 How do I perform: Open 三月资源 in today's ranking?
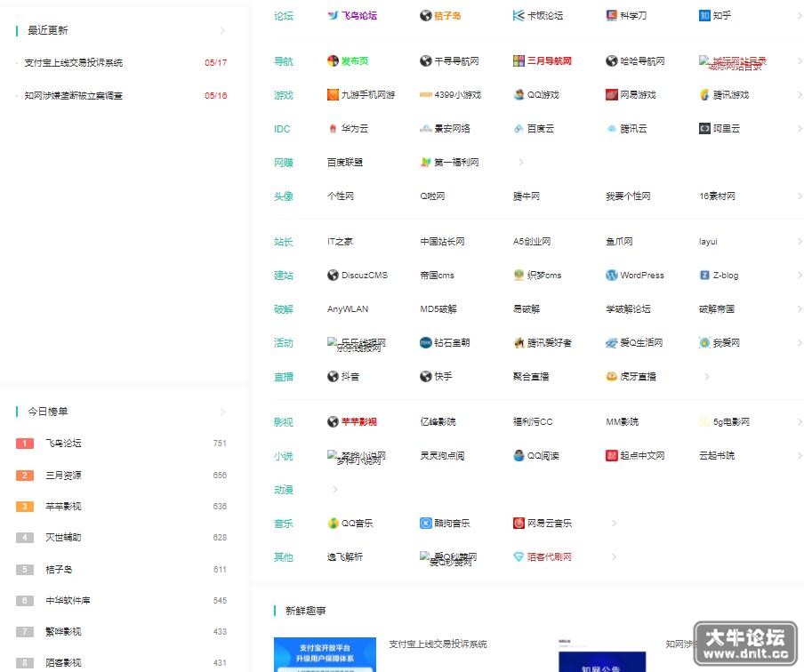coord(63,476)
